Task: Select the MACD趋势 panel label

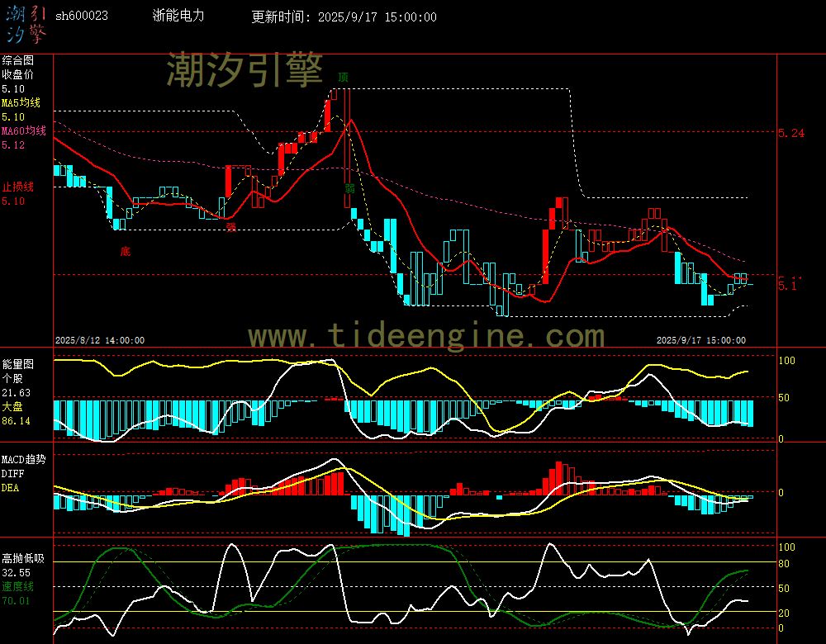Action: click(x=23, y=460)
